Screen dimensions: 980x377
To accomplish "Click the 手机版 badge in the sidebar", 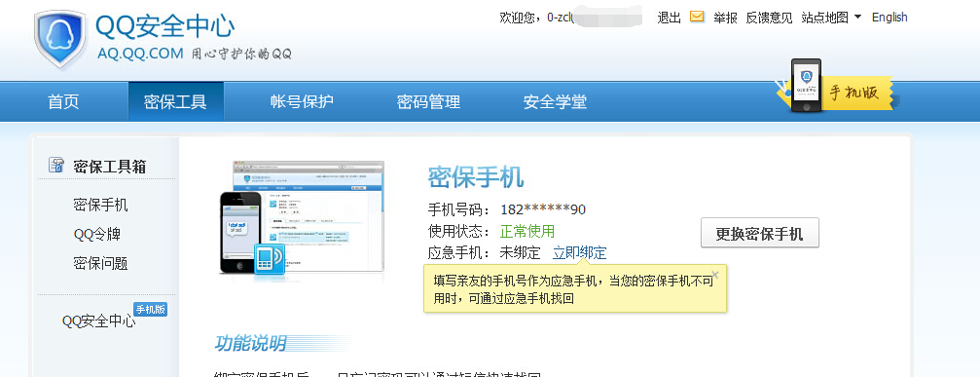I will pyautogui.click(x=151, y=309).
